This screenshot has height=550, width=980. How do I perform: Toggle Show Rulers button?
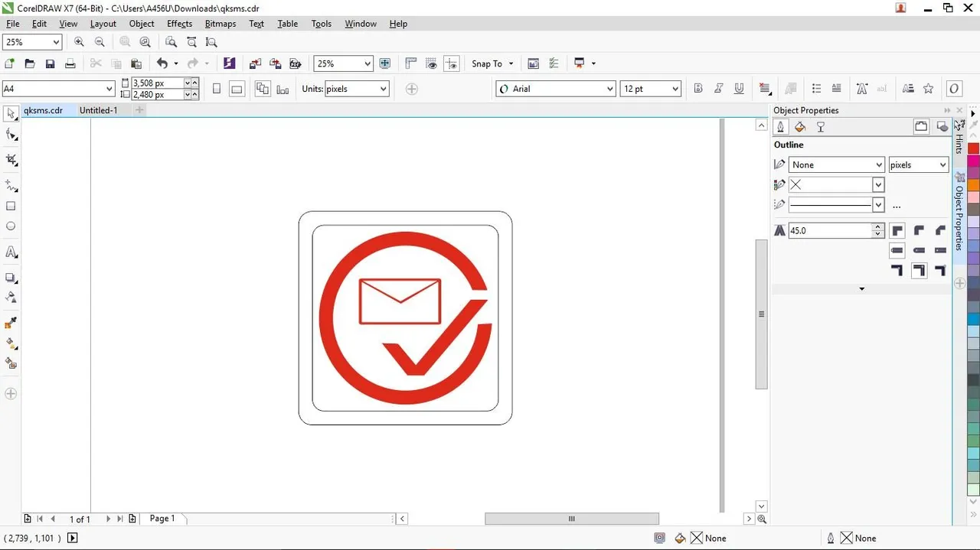[410, 63]
